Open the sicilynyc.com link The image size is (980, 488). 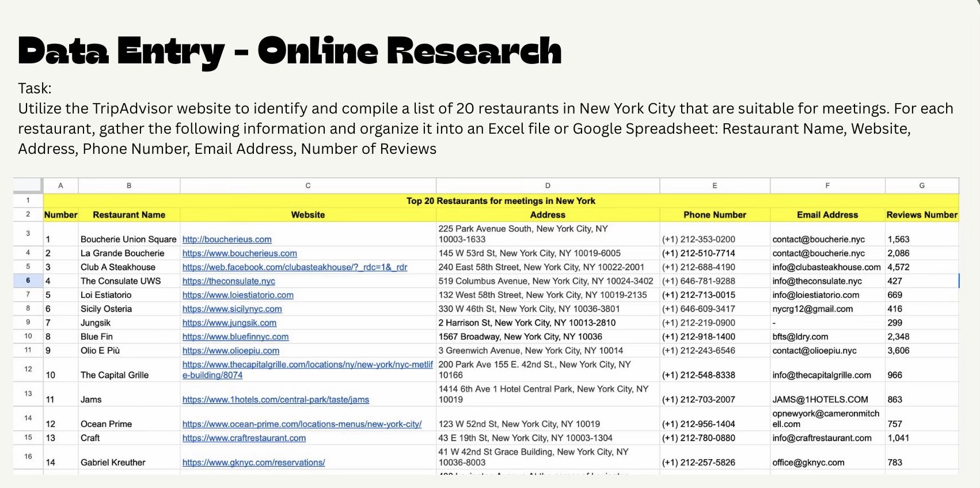click(x=232, y=309)
